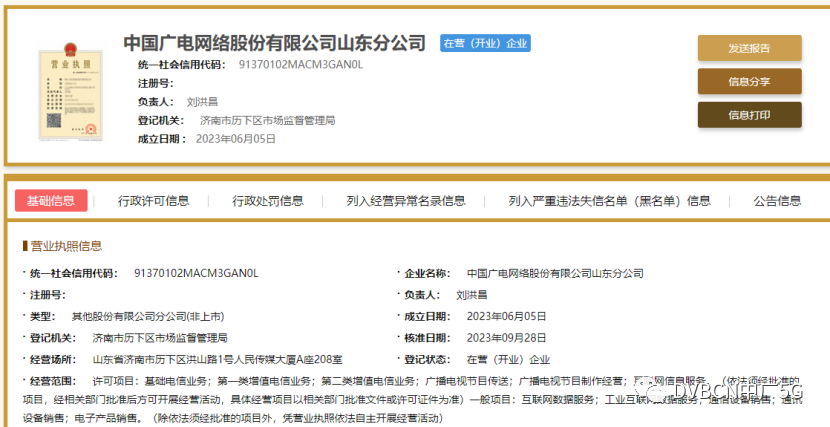Click the 信息打印 button
Image resolution: width=830 pixels, height=427 pixels.
pos(749,115)
